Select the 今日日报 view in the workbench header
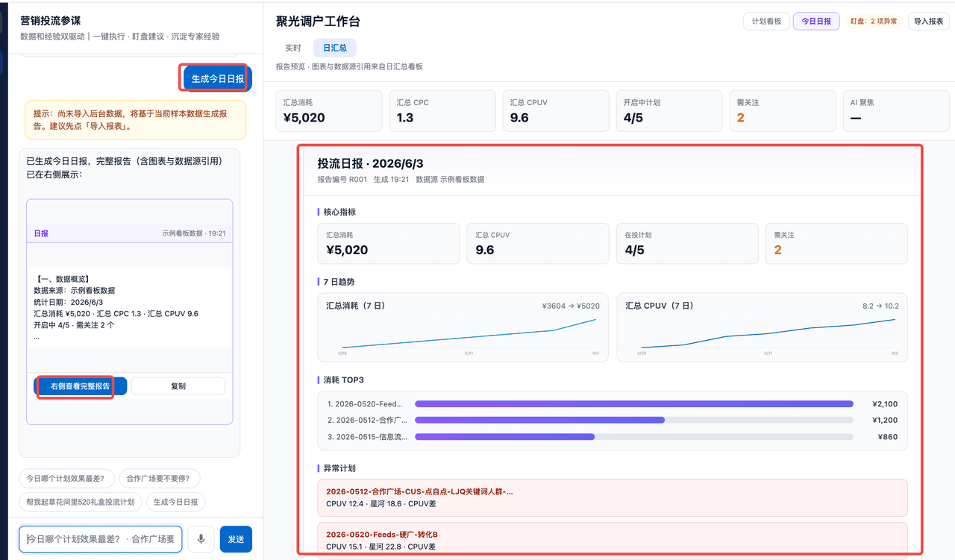The height and width of the screenshot is (560, 955). (816, 22)
